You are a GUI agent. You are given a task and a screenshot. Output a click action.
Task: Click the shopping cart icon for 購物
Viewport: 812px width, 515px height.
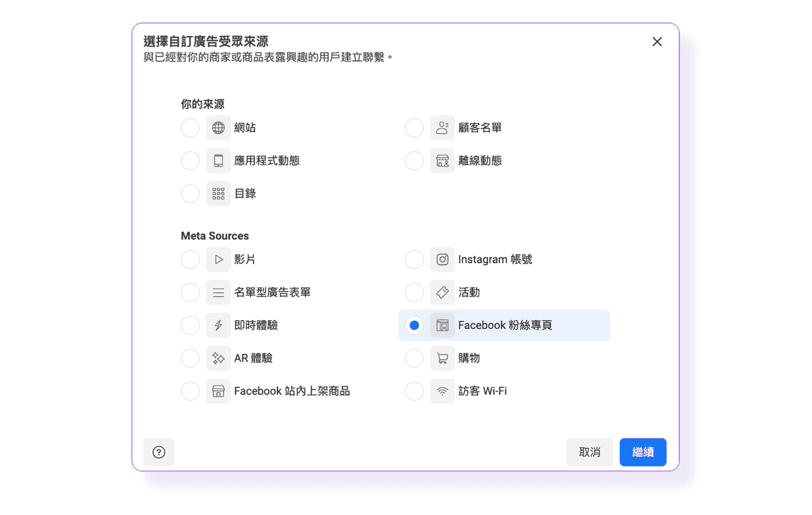pos(443,358)
